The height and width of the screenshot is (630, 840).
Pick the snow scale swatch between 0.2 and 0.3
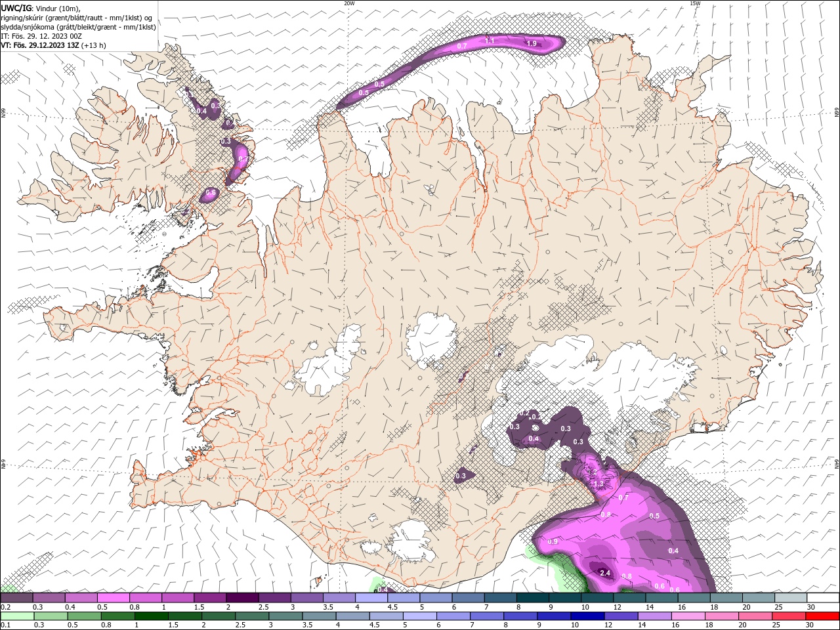click(16, 598)
